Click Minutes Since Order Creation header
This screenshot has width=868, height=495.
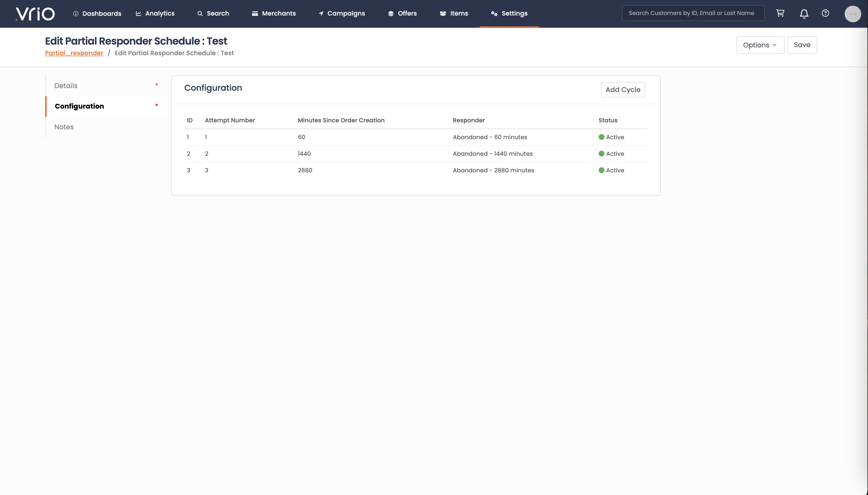(341, 120)
